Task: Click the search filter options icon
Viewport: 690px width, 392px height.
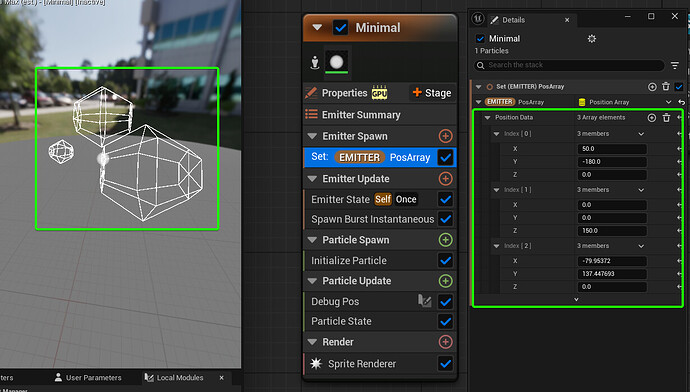Action: 675,65
